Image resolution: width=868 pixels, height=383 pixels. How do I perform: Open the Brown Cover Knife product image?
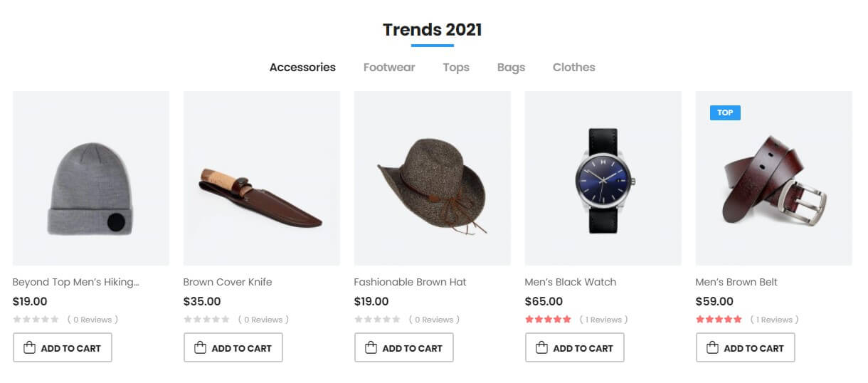[x=261, y=178]
